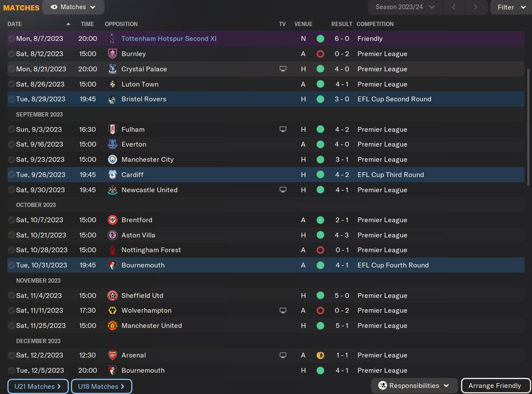532x394 pixels.
Task: Sort by the Competition column header
Action: coord(375,24)
